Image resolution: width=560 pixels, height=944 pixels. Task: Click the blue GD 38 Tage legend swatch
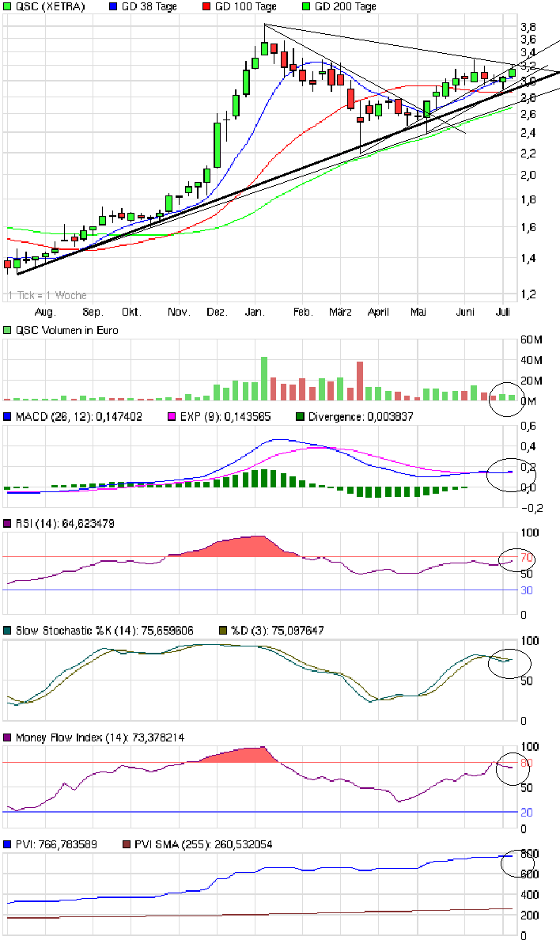(x=112, y=6)
